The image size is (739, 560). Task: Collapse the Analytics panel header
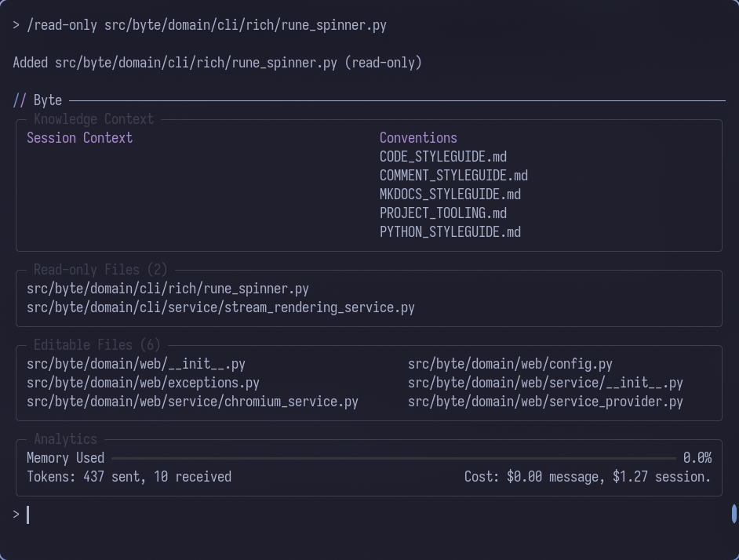tap(66, 439)
